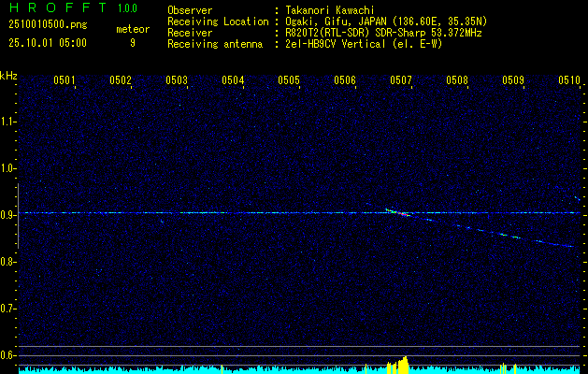Click the observer name Takanori Kawachi
This screenshot has width=588, height=374.
(330, 10)
